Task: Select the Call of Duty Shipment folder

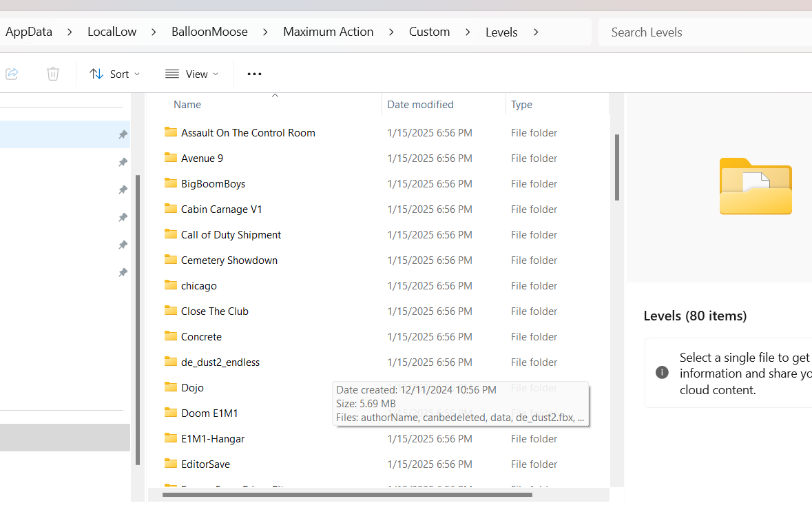Action: (x=231, y=234)
